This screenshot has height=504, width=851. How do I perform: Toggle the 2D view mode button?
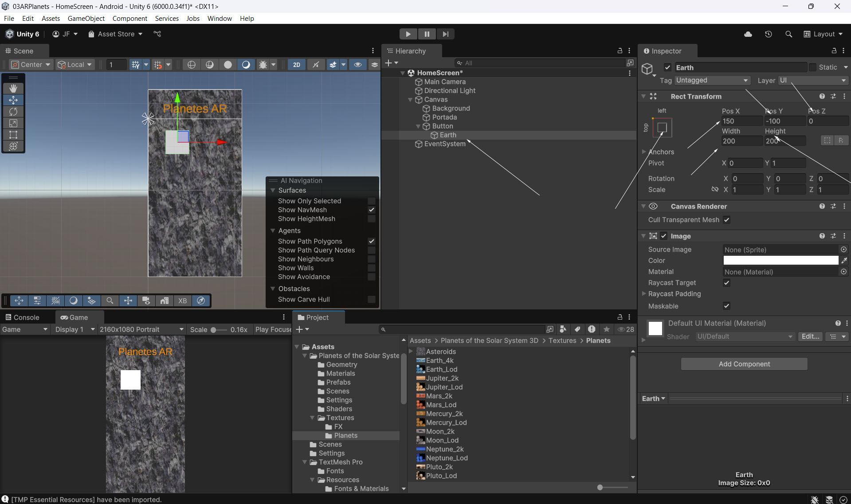[296, 65]
